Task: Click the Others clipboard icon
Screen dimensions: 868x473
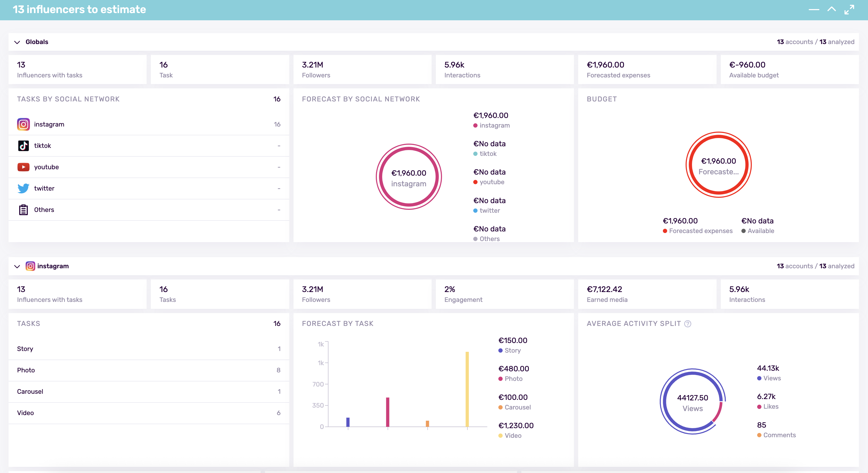Action: click(23, 210)
